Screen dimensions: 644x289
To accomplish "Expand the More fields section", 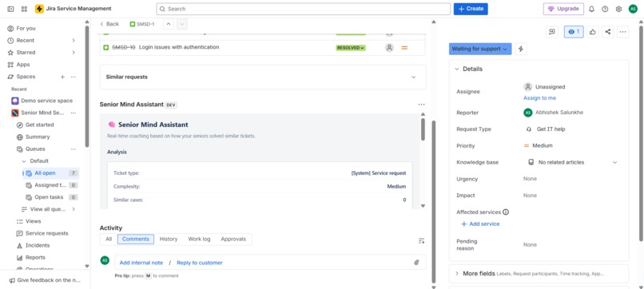I will tap(457, 273).
